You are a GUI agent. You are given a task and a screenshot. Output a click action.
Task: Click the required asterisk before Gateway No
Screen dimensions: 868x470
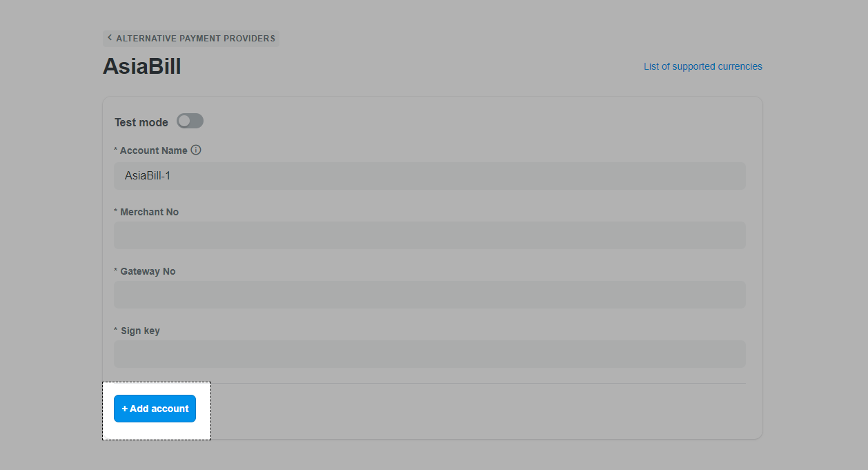click(116, 271)
